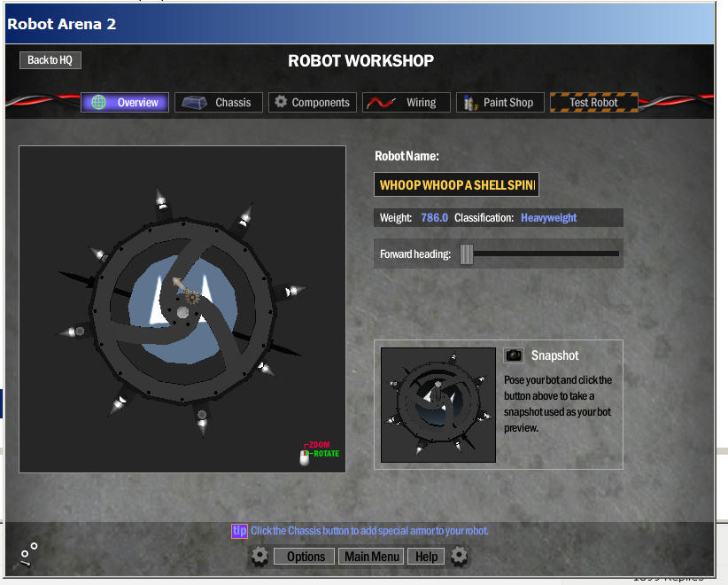Viewport: 728px width, 585px height.
Task: Click the gear icon on Components tab
Action: pos(281,101)
